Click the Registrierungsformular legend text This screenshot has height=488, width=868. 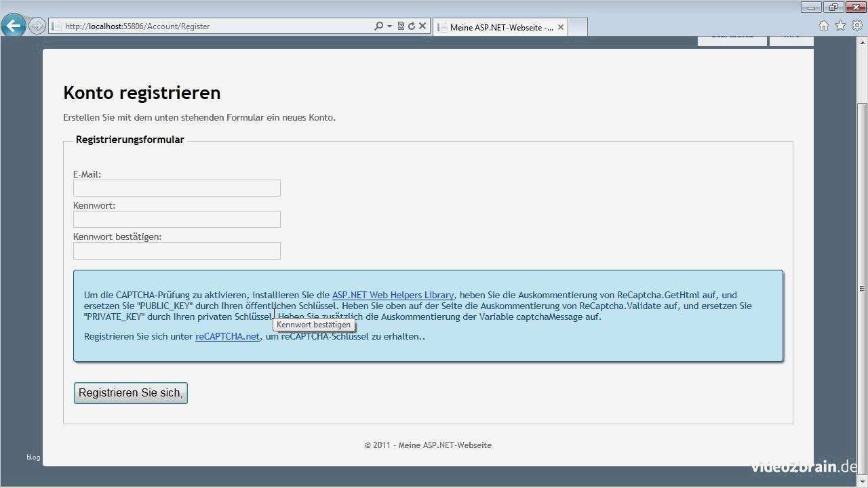pos(130,140)
